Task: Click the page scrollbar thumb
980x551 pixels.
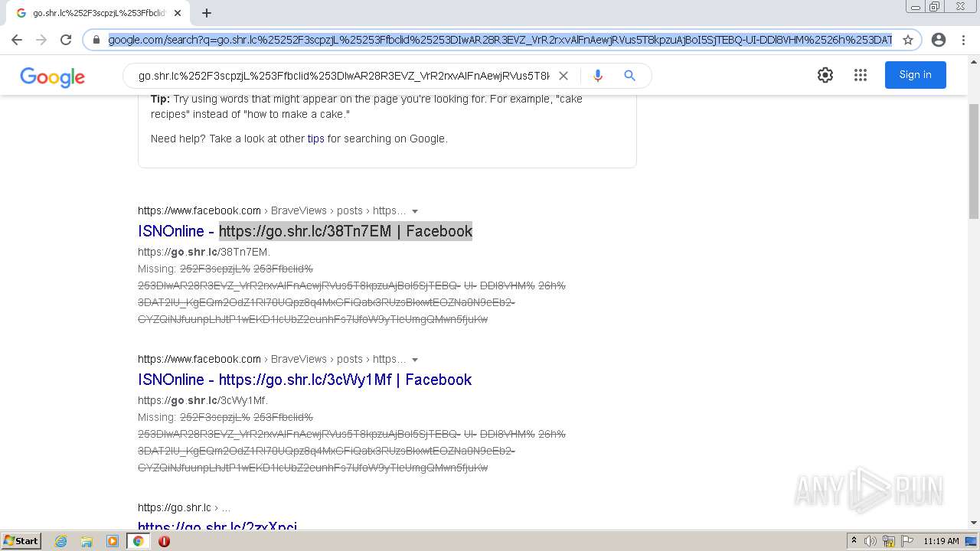Action: (x=974, y=160)
